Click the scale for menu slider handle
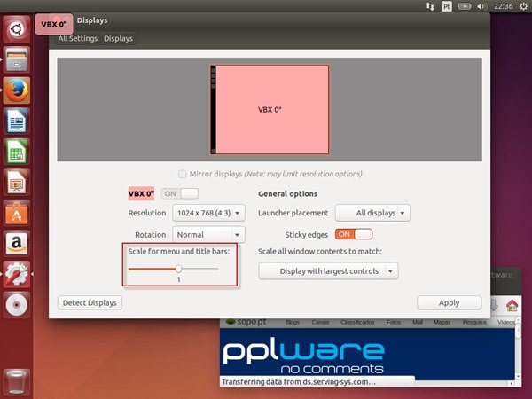This screenshot has height=399, width=532. [x=179, y=269]
